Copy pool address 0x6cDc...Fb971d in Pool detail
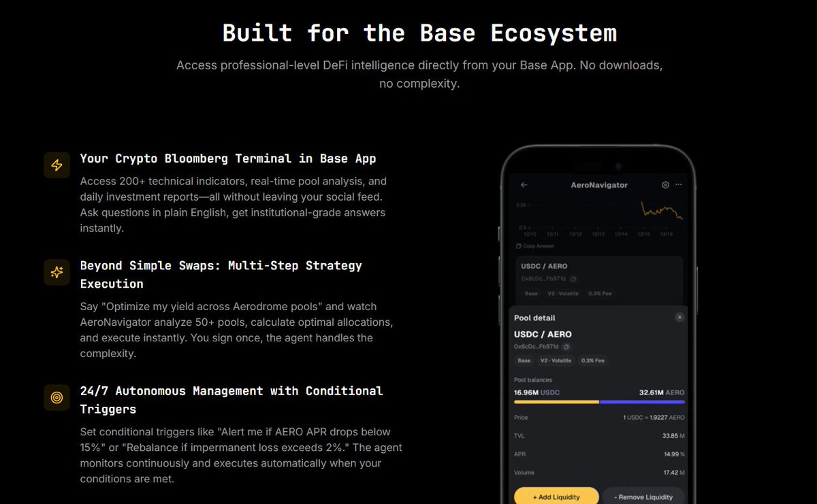This screenshot has width=817, height=504. click(566, 347)
